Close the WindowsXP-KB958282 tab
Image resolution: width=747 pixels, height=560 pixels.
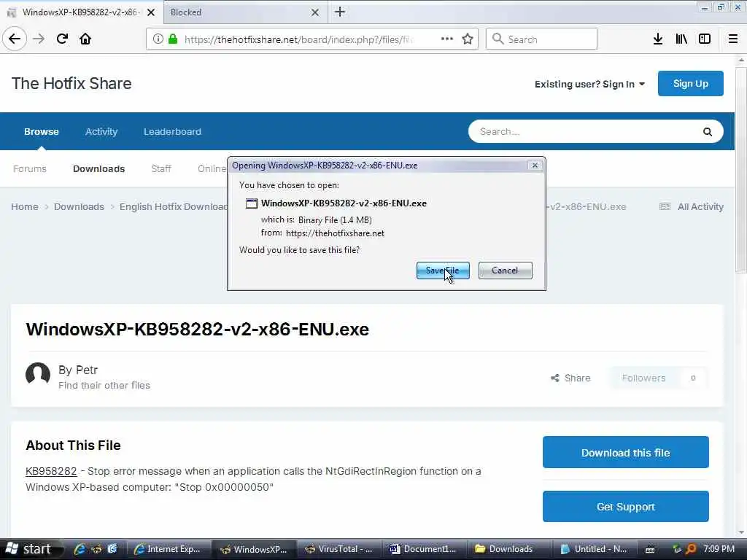(x=151, y=12)
